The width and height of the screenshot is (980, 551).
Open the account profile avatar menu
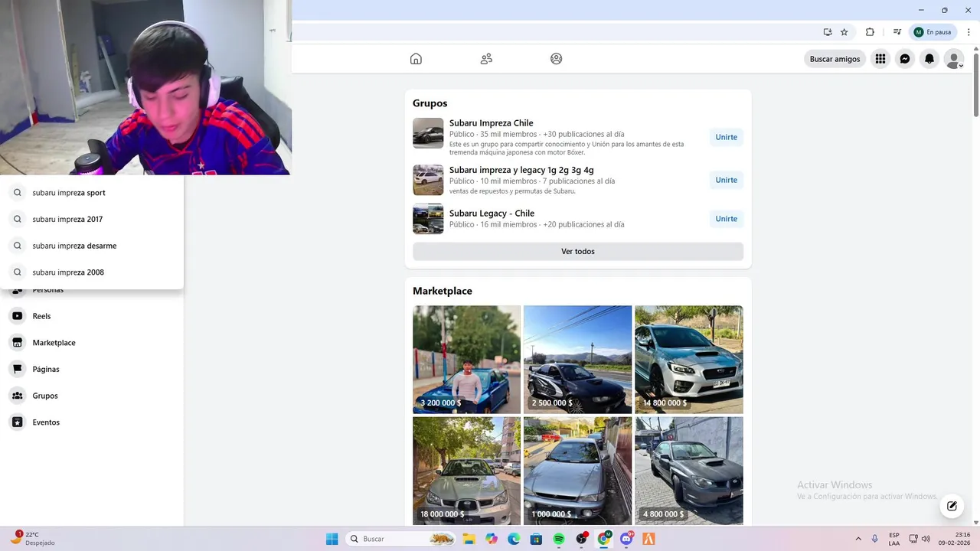(x=954, y=59)
